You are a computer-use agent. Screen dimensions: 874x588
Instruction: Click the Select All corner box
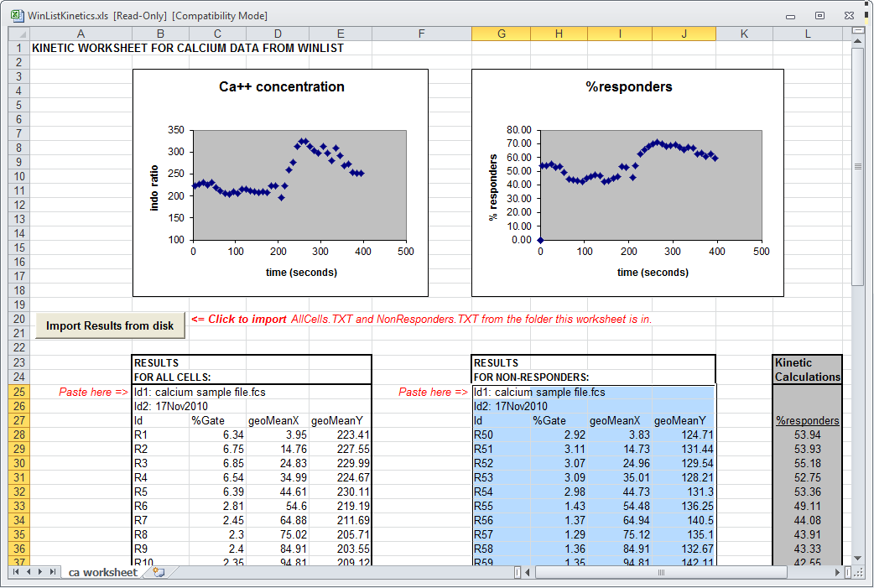click(18, 34)
